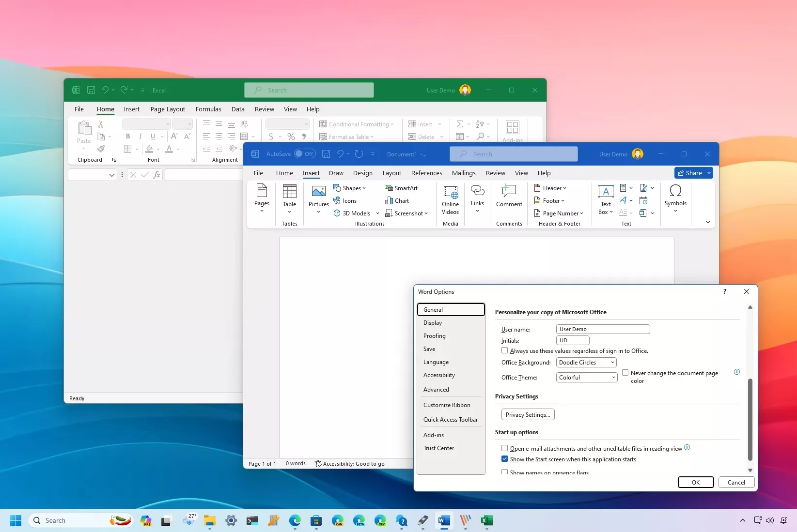This screenshot has height=532, width=797.
Task: Click the Excel Paste icon
Action: pos(84,128)
